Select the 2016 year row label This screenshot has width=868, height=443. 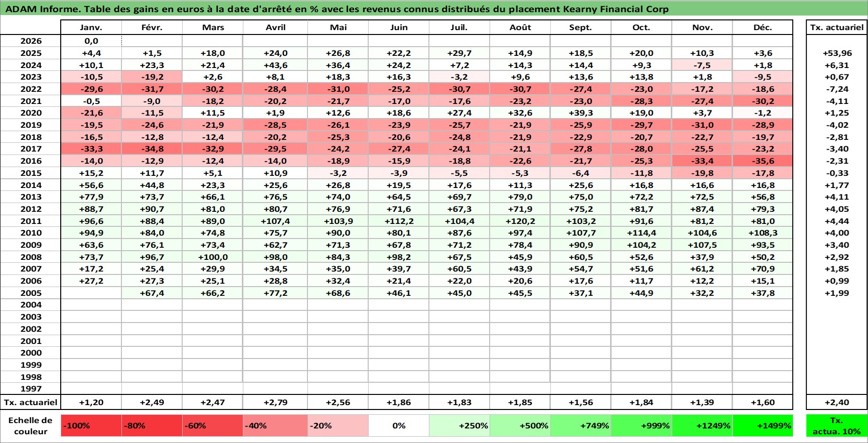point(31,161)
